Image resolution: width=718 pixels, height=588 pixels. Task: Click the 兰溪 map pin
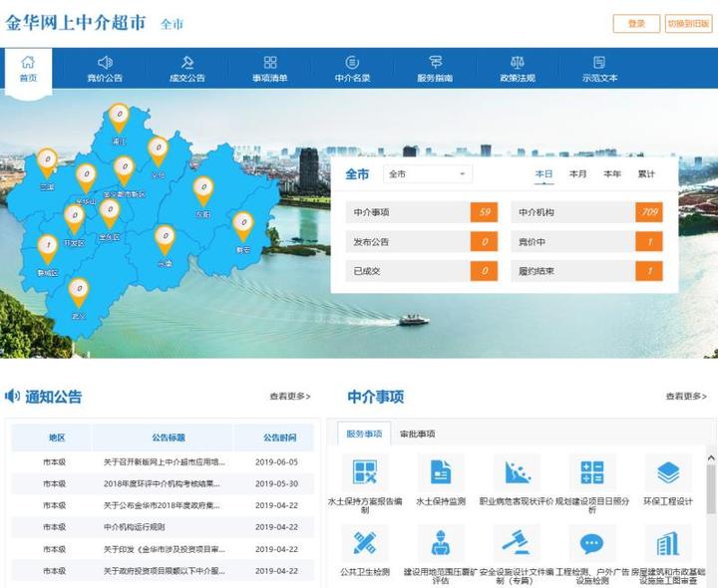[x=47, y=162]
